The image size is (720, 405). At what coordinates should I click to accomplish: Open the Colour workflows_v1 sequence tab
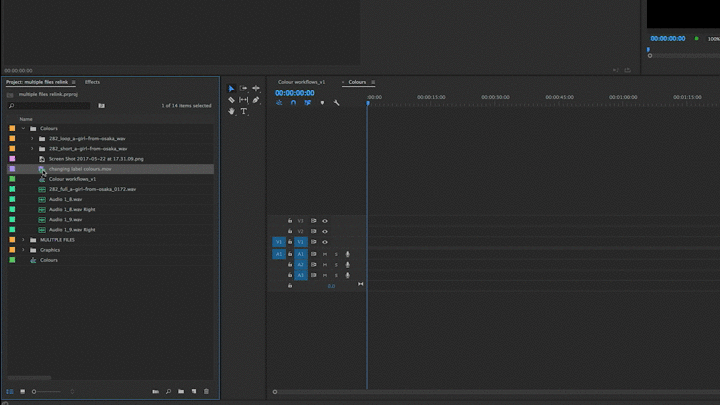click(301, 82)
